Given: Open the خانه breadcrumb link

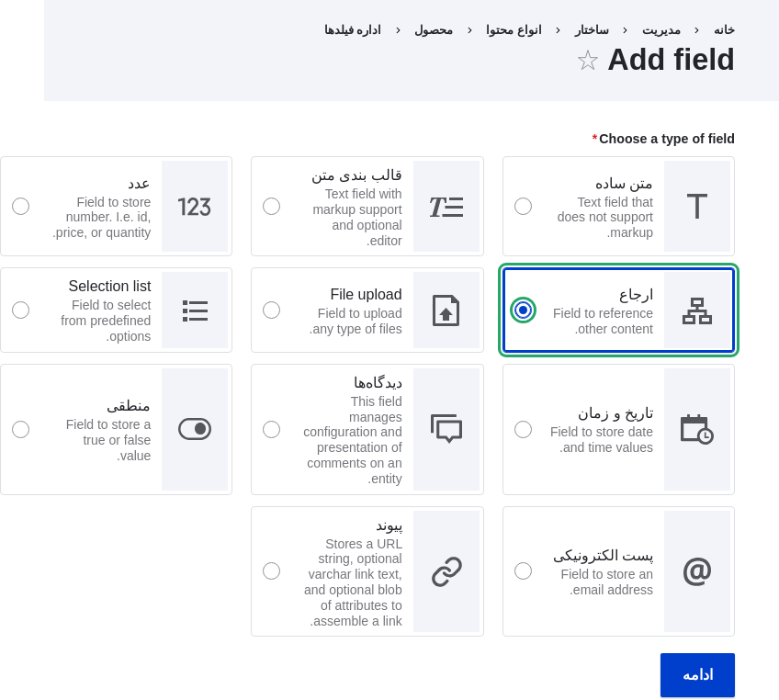Looking at the screenshot, I should 724,29.
